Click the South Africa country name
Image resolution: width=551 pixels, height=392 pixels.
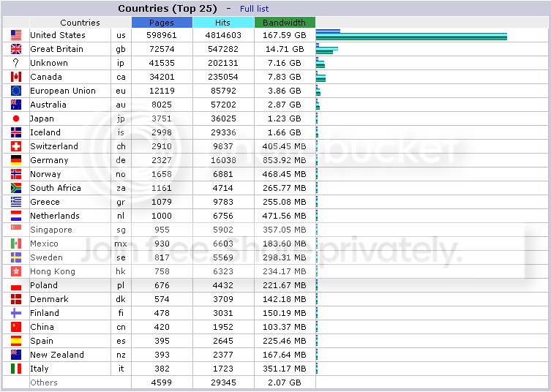(x=56, y=188)
